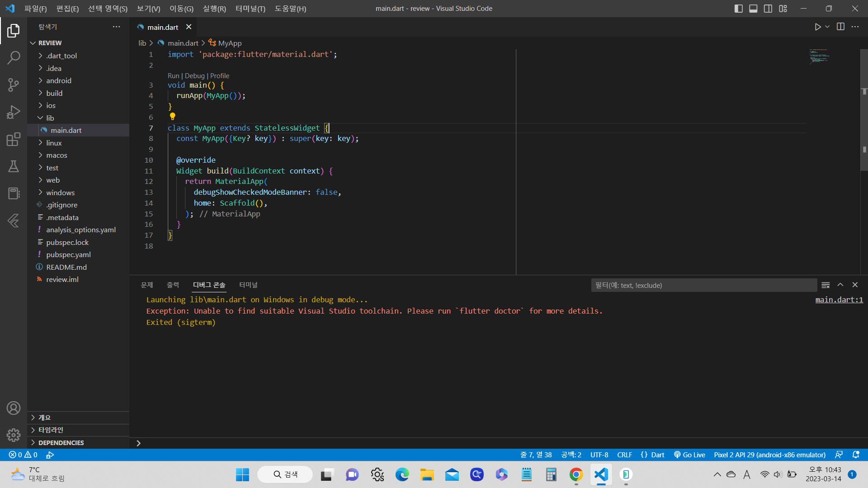Image resolution: width=868 pixels, height=488 pixels.
Task: Run the Dart file with play icon
Action: tap(818, 27)
